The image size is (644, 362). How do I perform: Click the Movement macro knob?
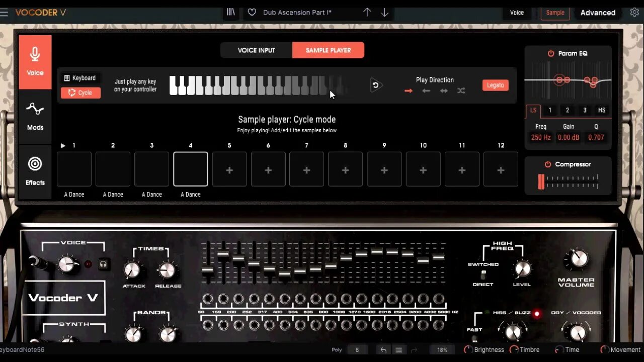point(605,350)
